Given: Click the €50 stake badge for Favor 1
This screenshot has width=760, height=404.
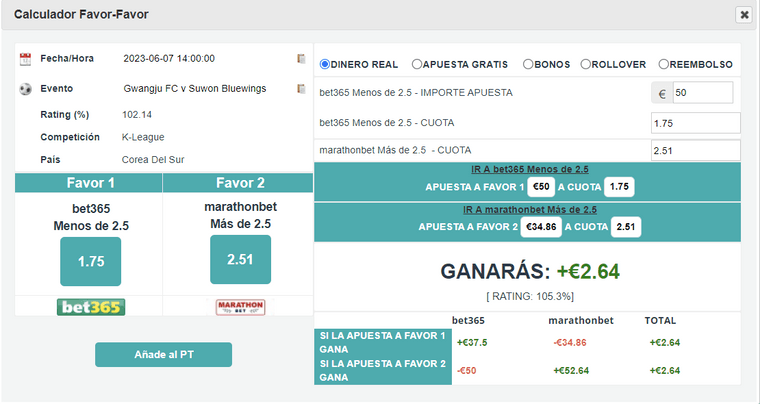Looking at the screenshot, I should point(541,187).
